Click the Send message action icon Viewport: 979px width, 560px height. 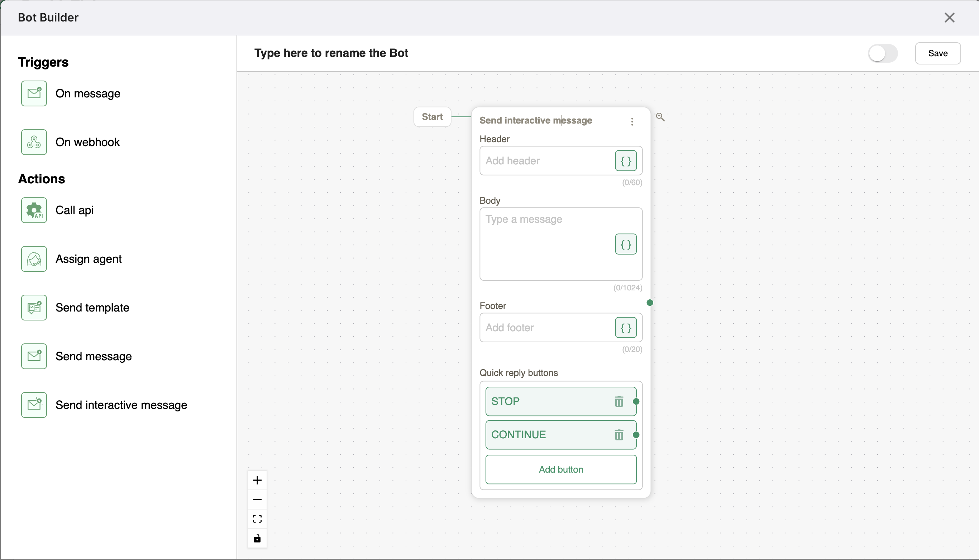[x=34, y=356]
